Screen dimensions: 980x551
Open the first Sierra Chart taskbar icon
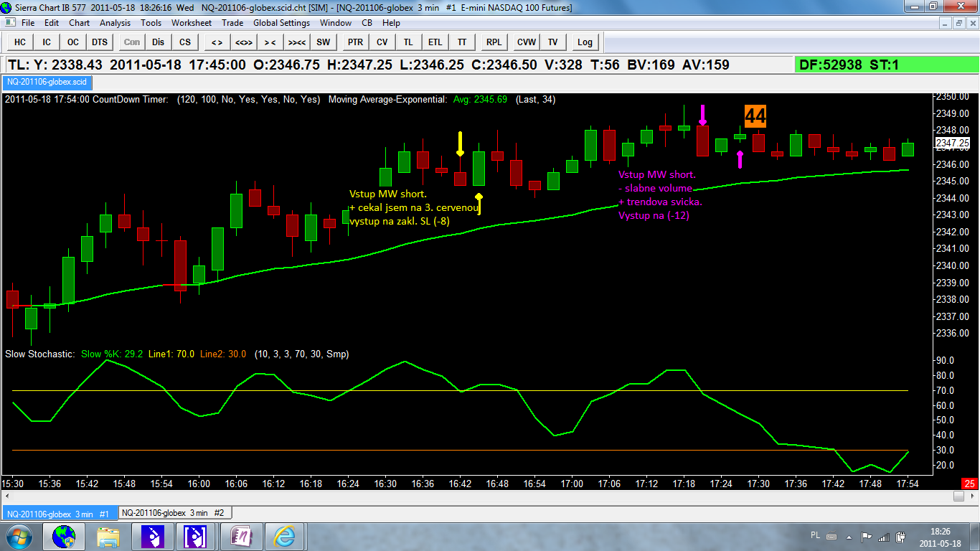point(153,536)
